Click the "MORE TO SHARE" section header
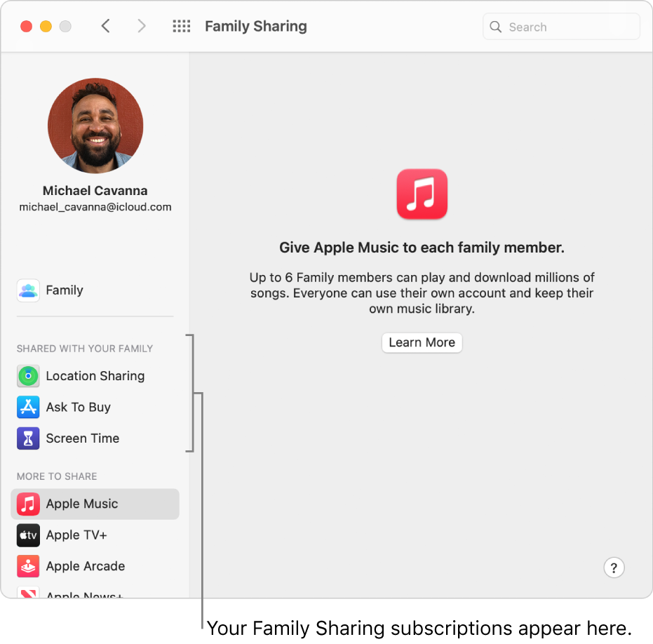 click(57, 476)
